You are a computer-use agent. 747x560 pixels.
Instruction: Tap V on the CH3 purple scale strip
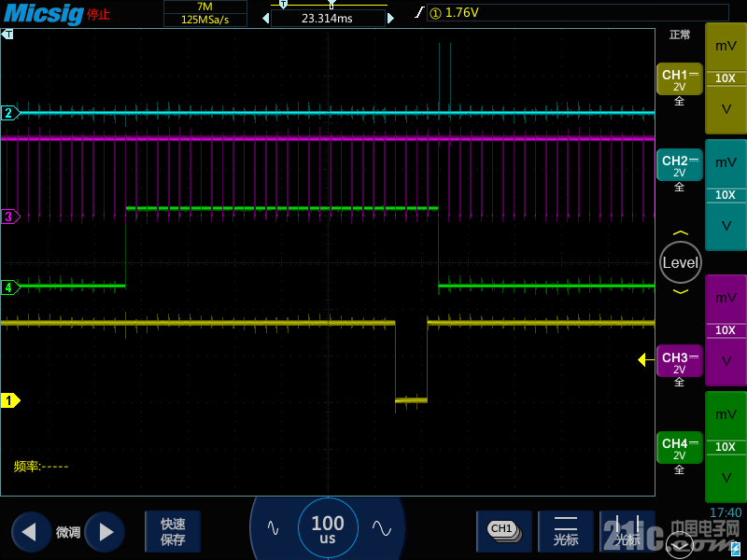726,361
